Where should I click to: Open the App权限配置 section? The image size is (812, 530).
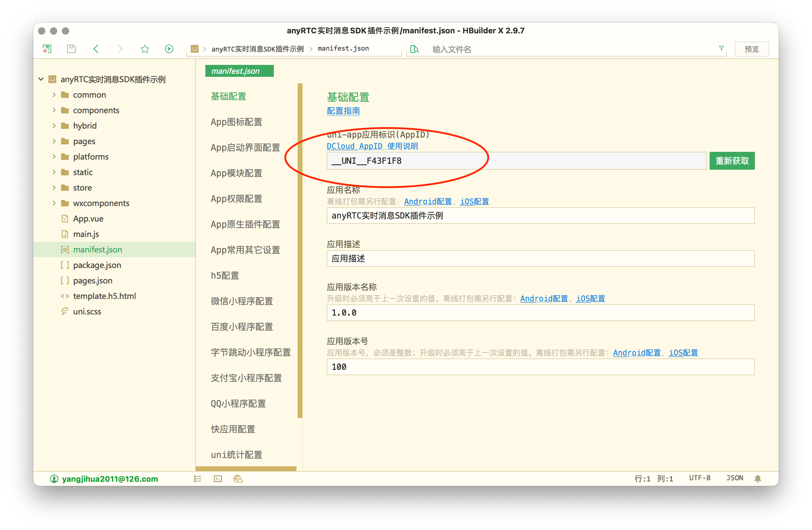click(236, 199)
